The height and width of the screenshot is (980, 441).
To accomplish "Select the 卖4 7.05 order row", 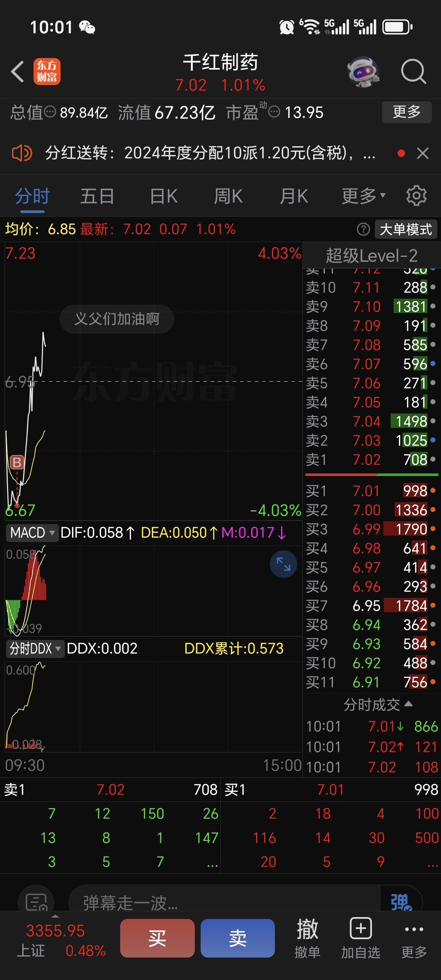I will (x=372, y=402).
